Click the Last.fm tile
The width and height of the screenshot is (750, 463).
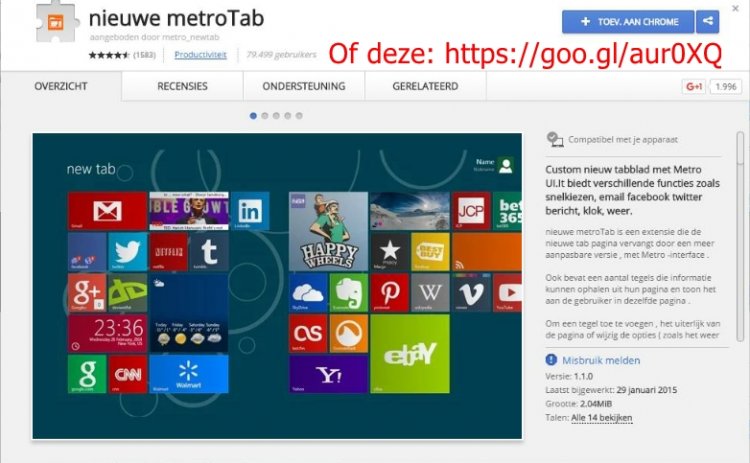(x=308, y=333)
